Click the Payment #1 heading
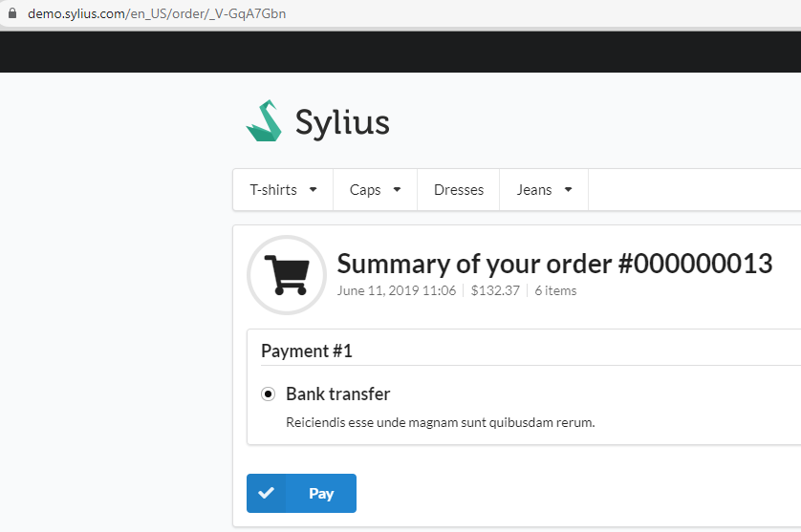The width and height of the screenshot is (801, 532). (307, 351)
